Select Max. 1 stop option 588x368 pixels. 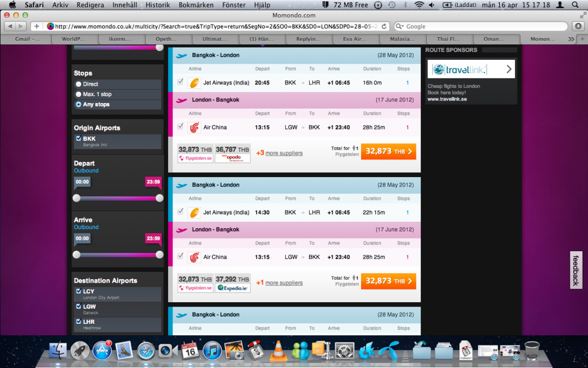pyautogui.click(x=78, y=94)
